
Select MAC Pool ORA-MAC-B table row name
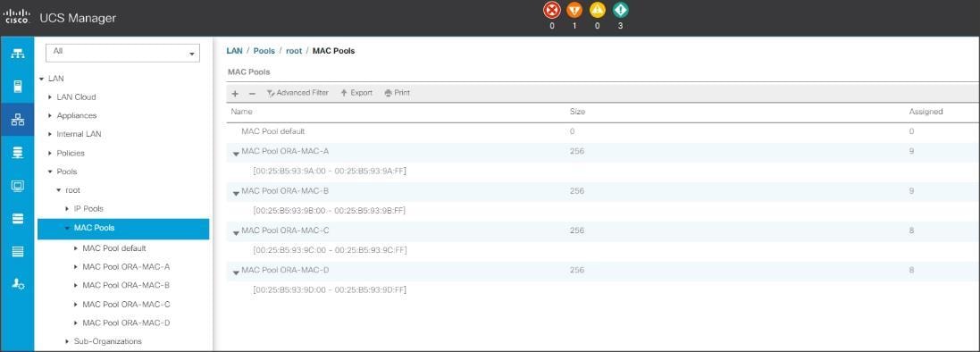pyautogui.click(x=285, y=190)
